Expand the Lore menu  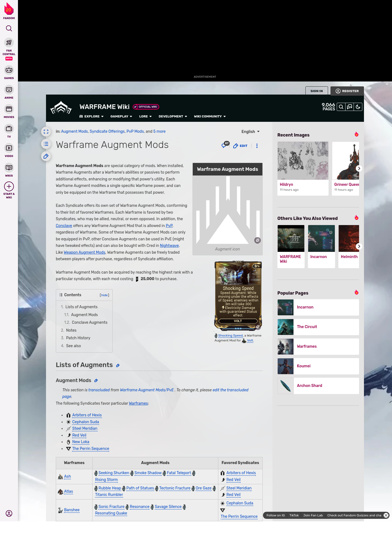pyautogui.click(x=145, y=116)
